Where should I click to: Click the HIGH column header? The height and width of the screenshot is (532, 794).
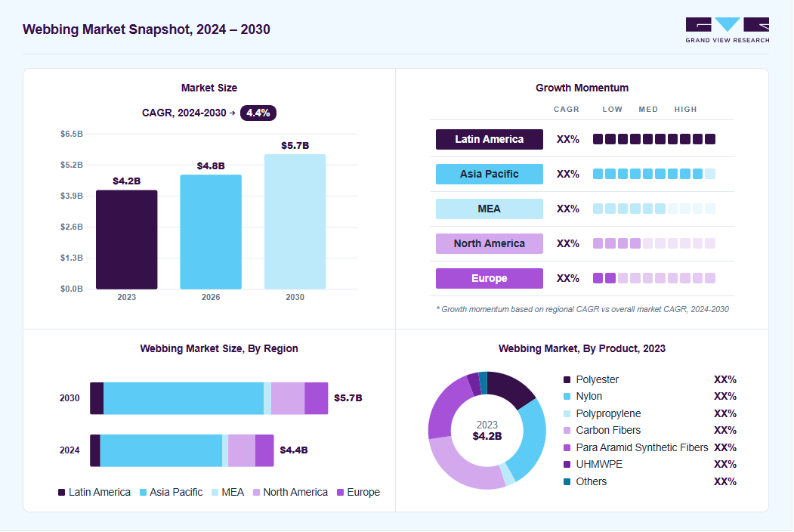686,109
